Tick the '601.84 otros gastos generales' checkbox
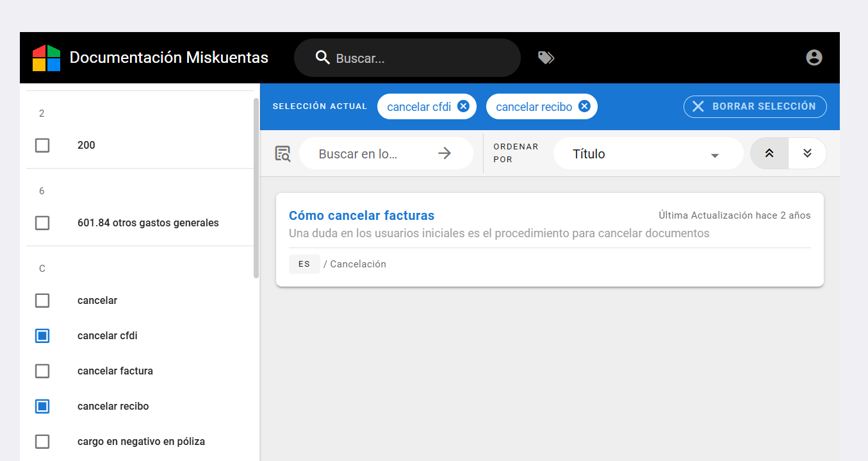 tap(42, 223)
